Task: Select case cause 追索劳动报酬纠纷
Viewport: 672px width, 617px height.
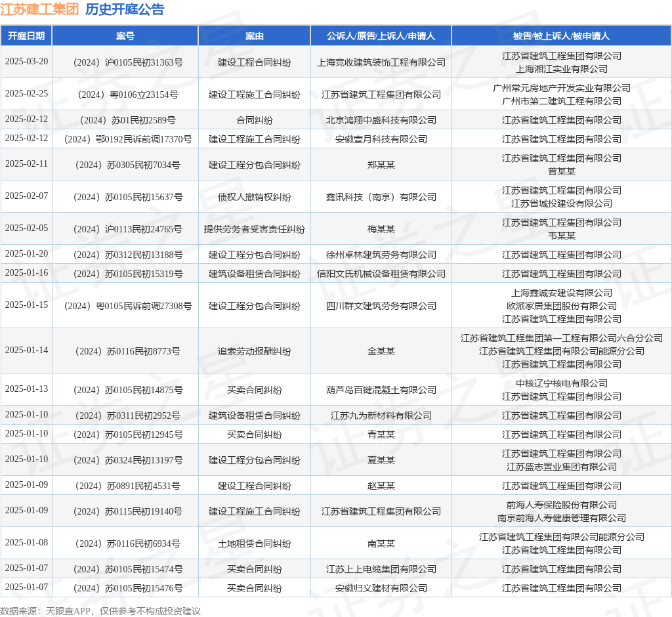Action: [x=254, y=352]
